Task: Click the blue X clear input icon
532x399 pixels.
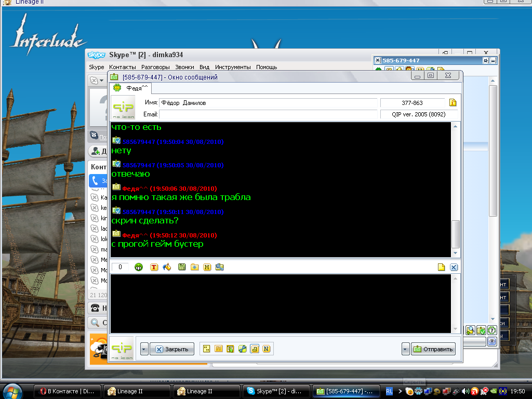Action: [x=454, y=268]
